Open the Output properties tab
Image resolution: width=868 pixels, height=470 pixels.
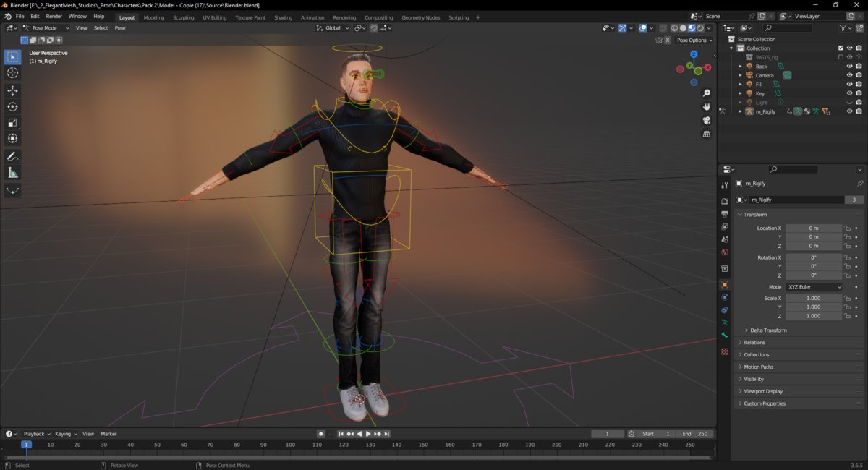coord(725,214)
